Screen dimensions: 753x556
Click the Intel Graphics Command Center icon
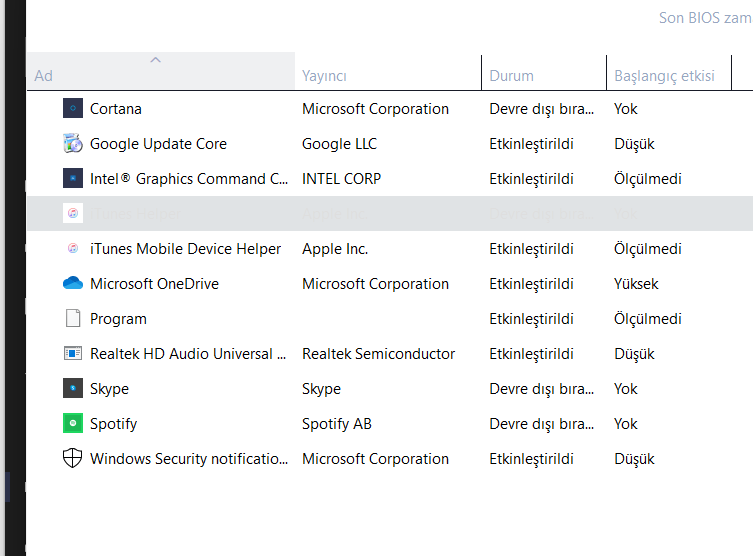(73, 179)
